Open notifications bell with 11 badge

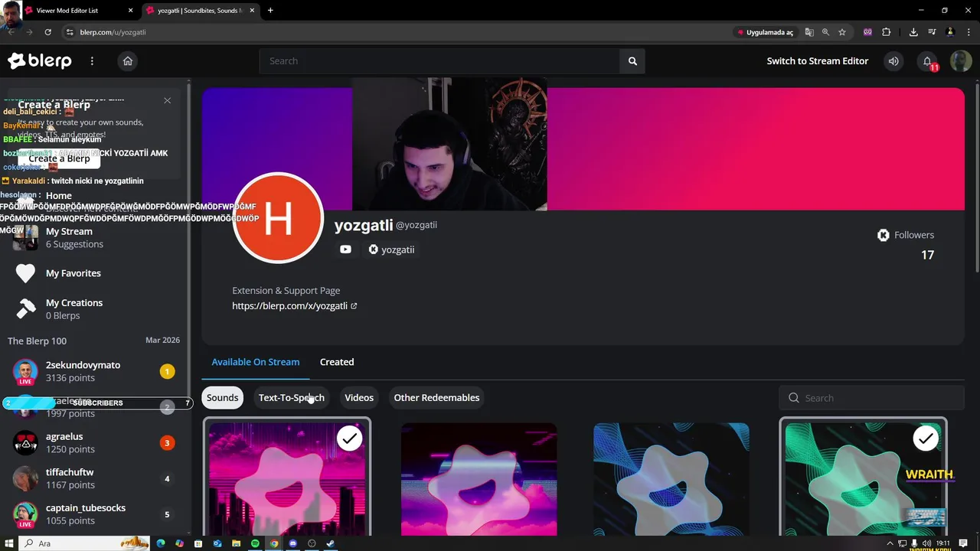click(x=927, y=61)
